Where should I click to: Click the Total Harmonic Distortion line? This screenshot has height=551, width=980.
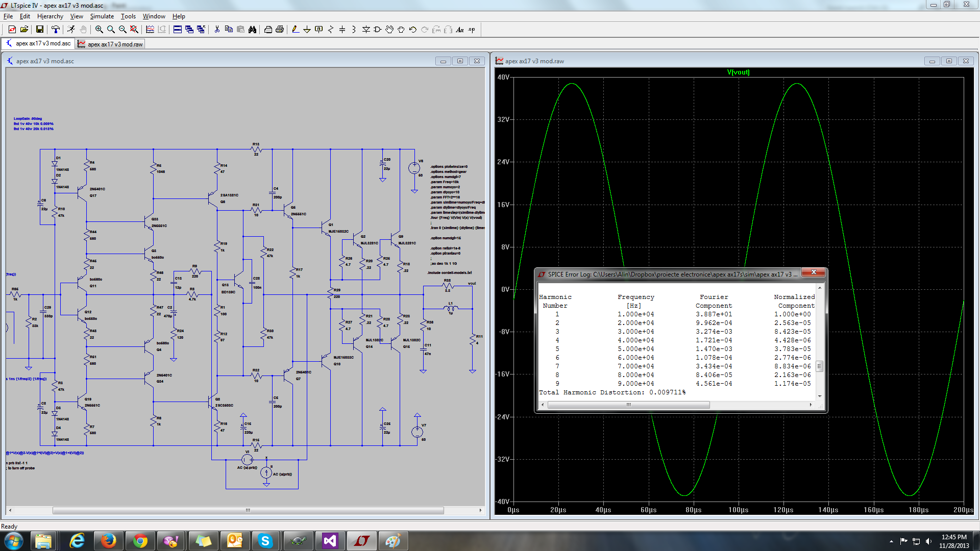coord(612,392)
